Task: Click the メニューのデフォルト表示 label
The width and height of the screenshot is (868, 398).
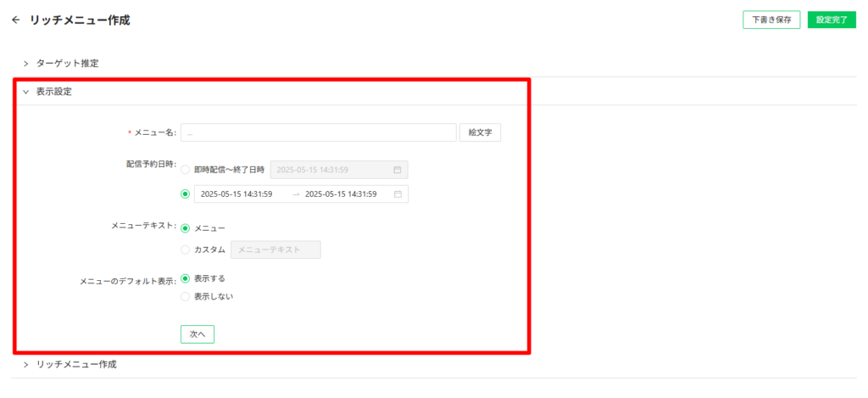Action: click(128, 282)
